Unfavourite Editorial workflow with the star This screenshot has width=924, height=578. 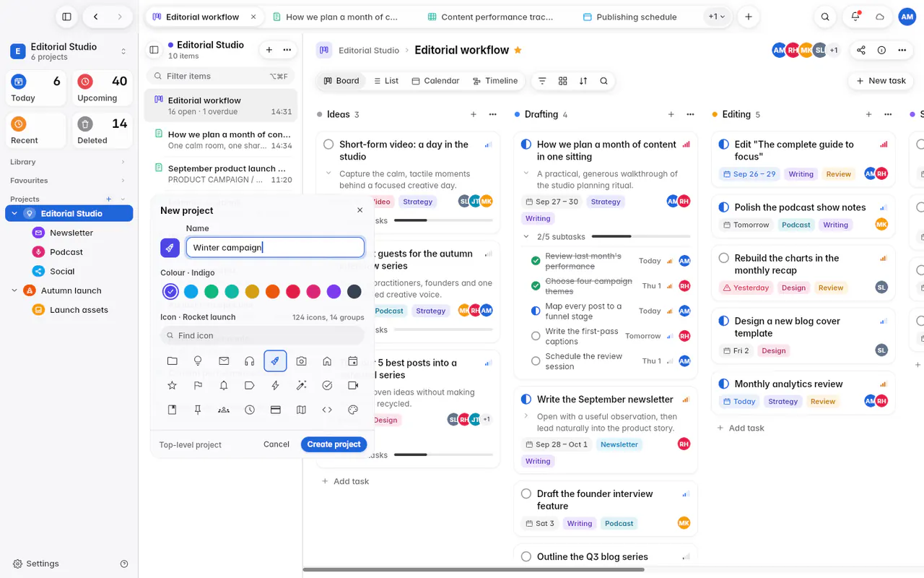pos(518,50)
